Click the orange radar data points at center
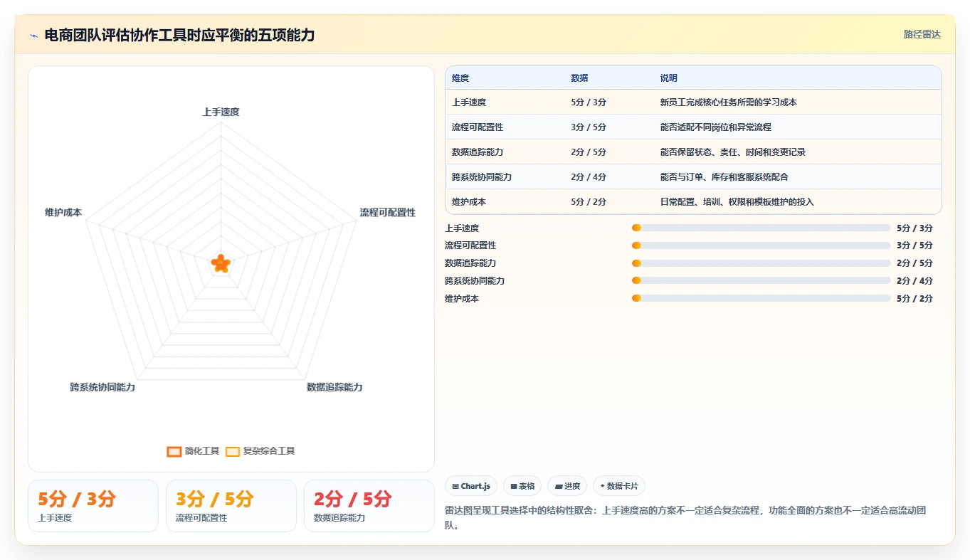 (221, 263)
